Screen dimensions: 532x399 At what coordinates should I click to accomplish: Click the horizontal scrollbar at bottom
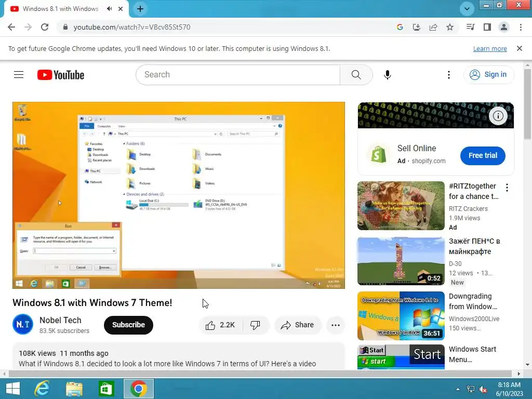pos(260,374)
